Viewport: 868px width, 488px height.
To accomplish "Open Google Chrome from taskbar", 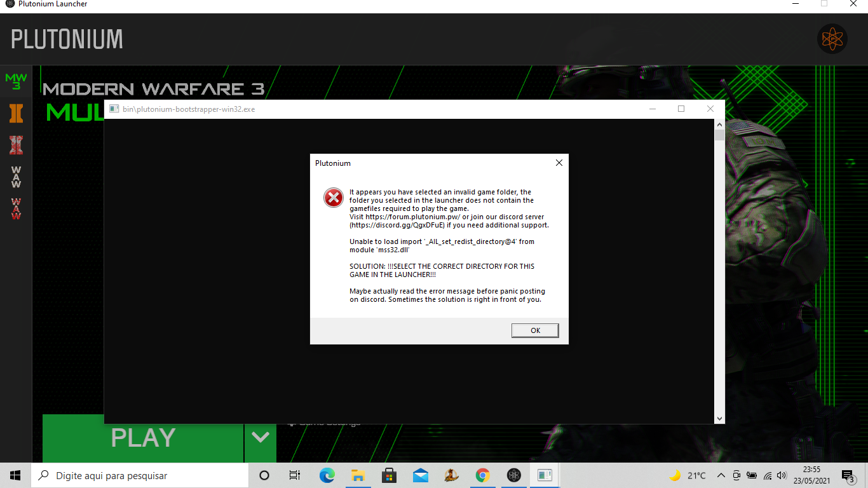I will pyautogui.click(x=483, y=475).
